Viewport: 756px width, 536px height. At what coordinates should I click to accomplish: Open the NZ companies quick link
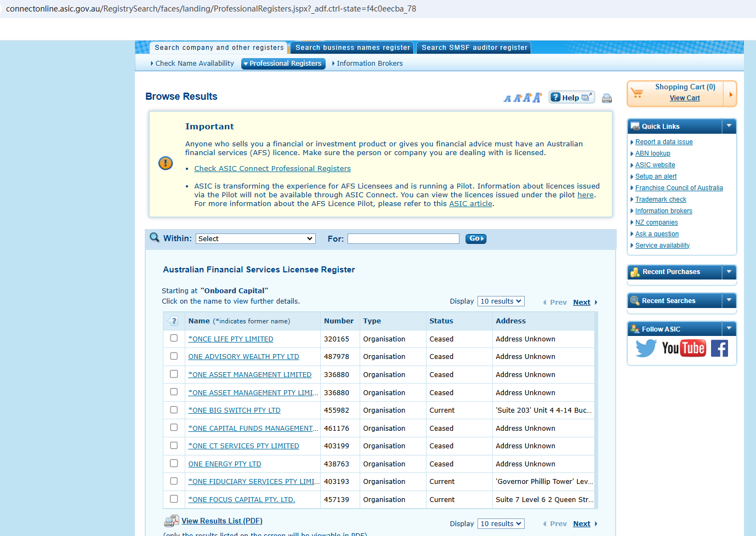(x=657, y=223)
